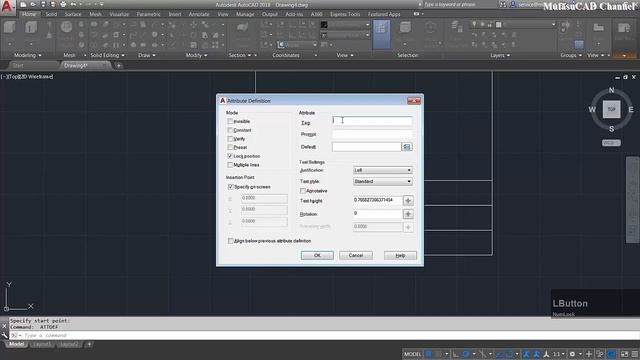Expand the Groups panel

tap(571, 55)
